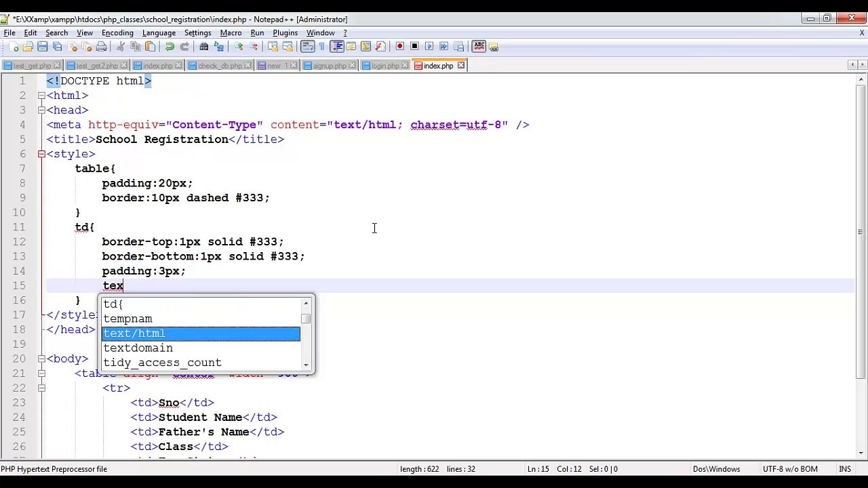Switch to the login.php tab

tap(385, 66)
